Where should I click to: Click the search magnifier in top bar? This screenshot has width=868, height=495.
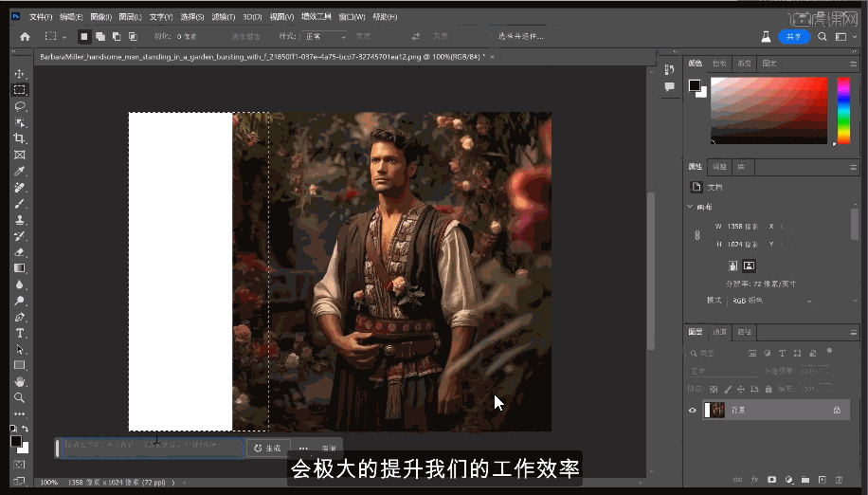(823, 37)
